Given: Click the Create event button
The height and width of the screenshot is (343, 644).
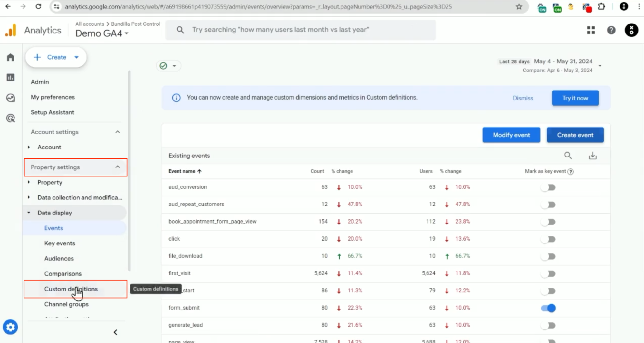Looking at the screenshot, I should click(575, 135).
